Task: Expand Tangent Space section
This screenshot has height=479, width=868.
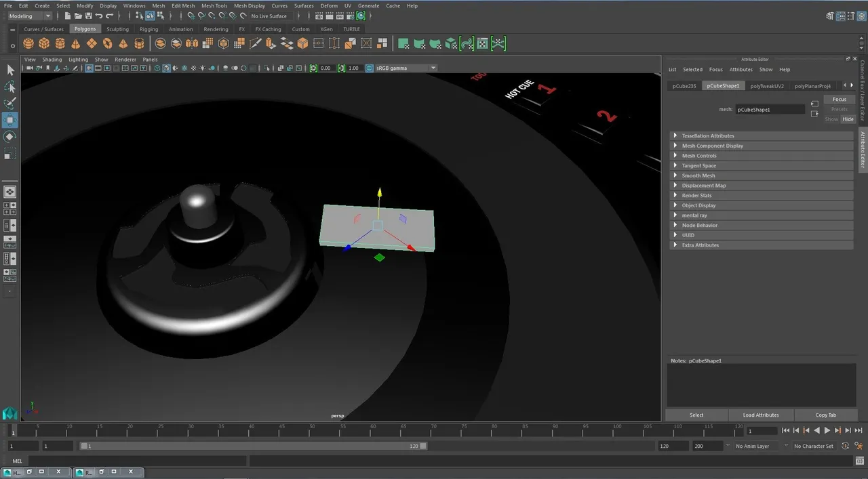Action: click(x=761, y=165)
